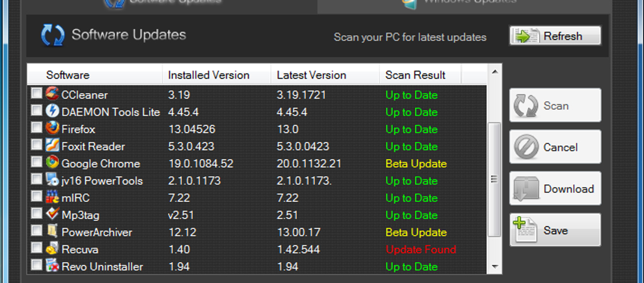Viewport: 644px width, 283px height.
Task: Click the Refresh button
Action: (x=555, y=36)
